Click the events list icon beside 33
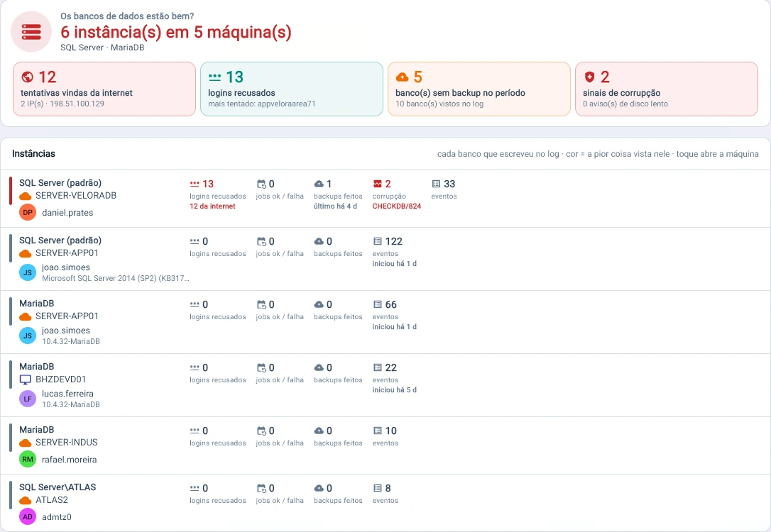 [436, 184]
